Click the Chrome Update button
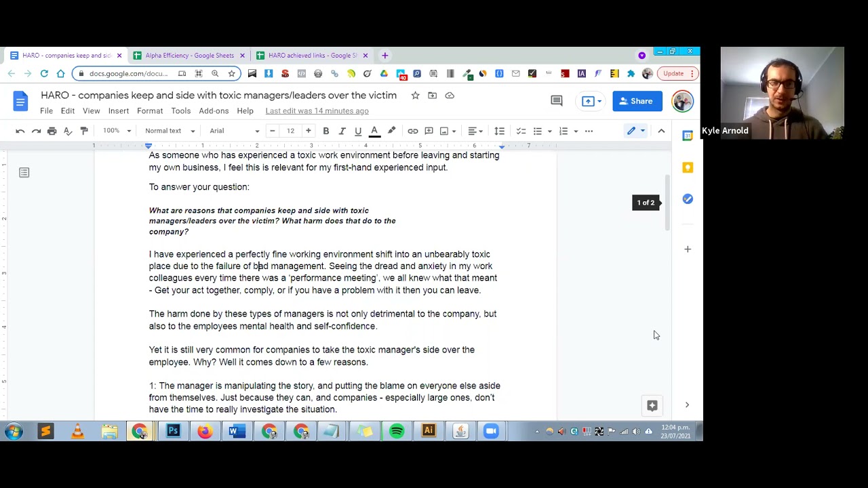868x488 pixels. [677, 73]
